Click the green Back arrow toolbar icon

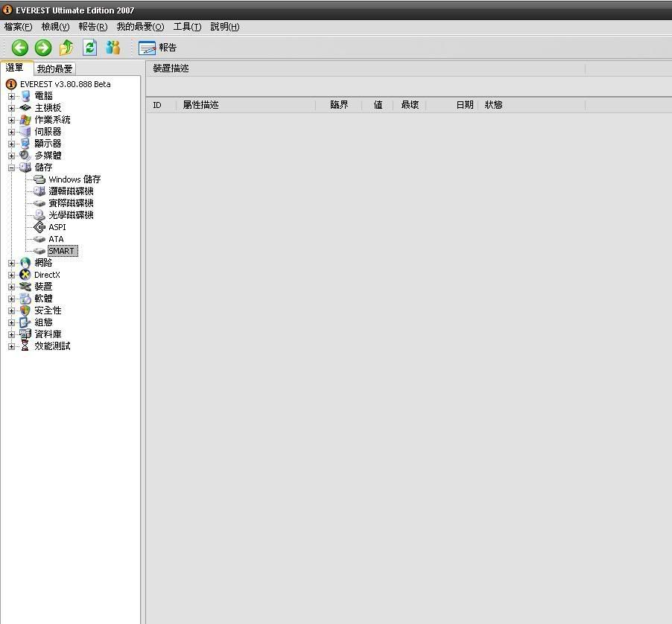(20, 48)
